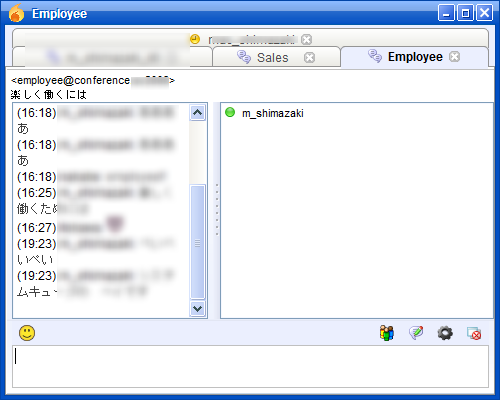
Task: Click the chat history scroll up arrow
Action: [x=198, y=112]
